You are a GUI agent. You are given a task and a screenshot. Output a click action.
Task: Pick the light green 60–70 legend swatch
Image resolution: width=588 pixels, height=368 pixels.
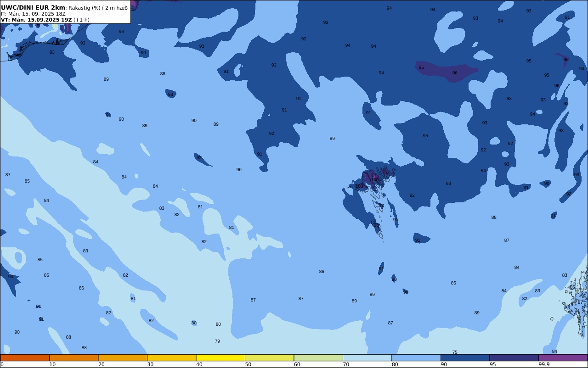318,357
